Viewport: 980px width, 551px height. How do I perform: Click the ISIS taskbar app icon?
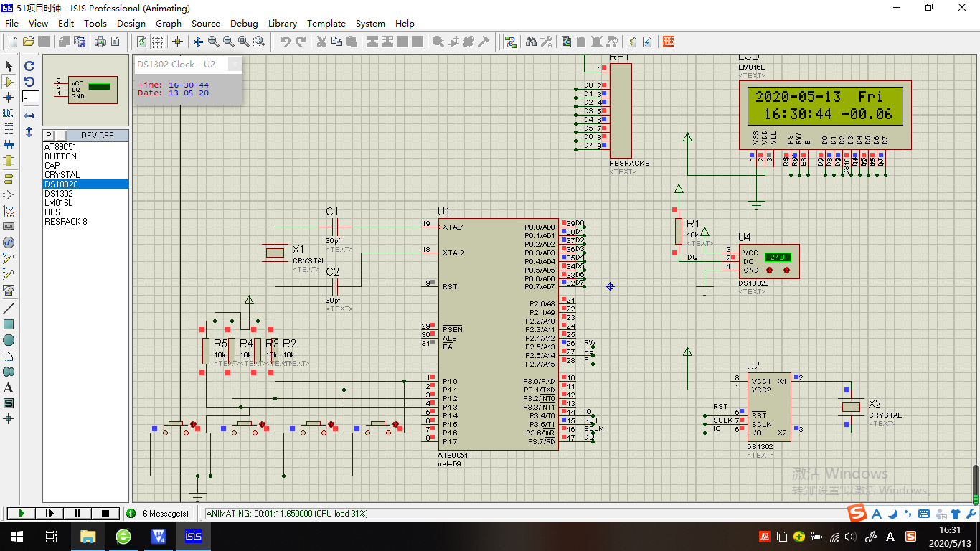point(194,536)
